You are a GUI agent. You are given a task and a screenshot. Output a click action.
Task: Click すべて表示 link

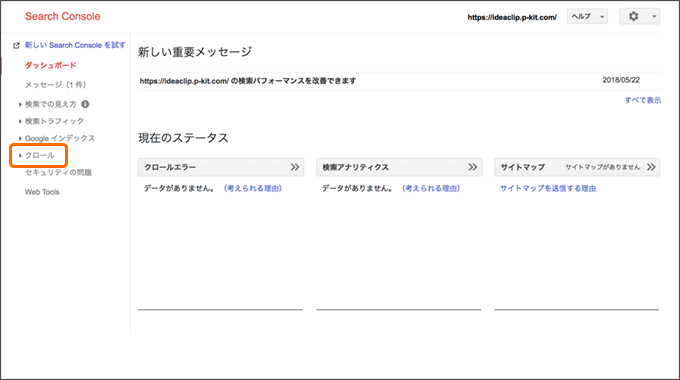click(643, 100)
